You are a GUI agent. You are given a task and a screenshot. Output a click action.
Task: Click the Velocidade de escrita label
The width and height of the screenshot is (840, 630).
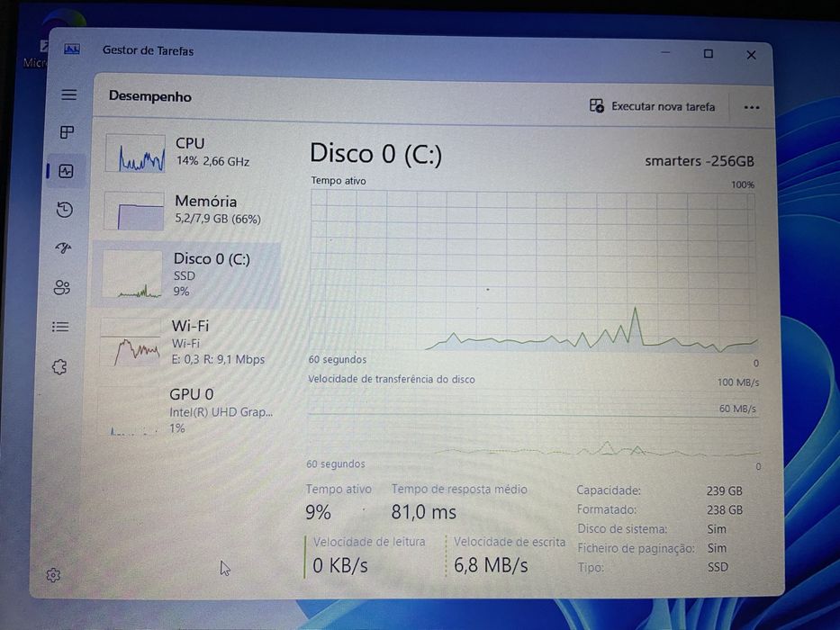click(510, 542)
